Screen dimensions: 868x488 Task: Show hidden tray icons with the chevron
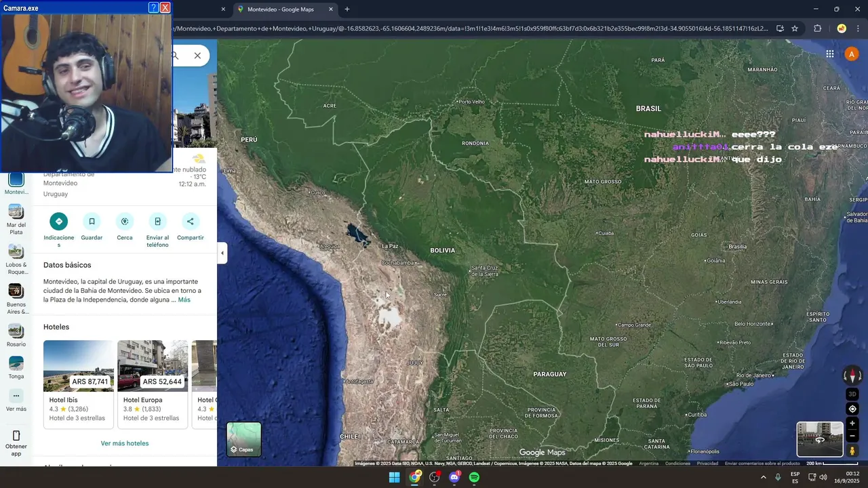click(x=763, y=477)
